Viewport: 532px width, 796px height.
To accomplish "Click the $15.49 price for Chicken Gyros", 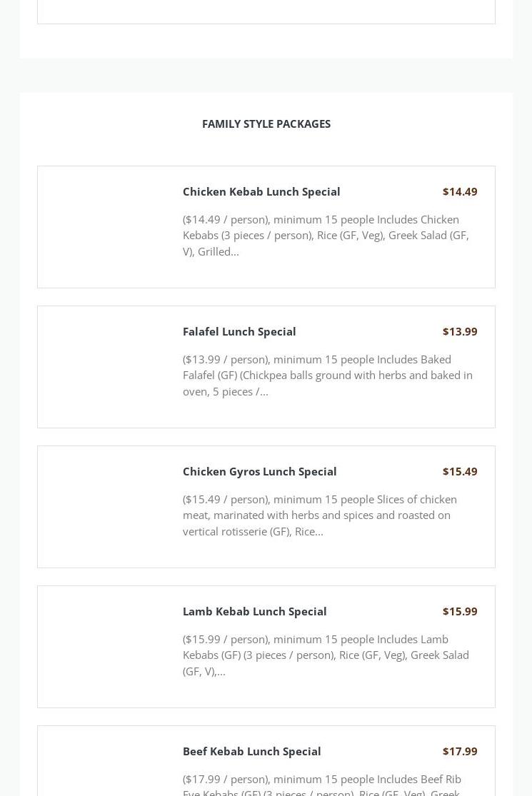I will tap(460, 472).
